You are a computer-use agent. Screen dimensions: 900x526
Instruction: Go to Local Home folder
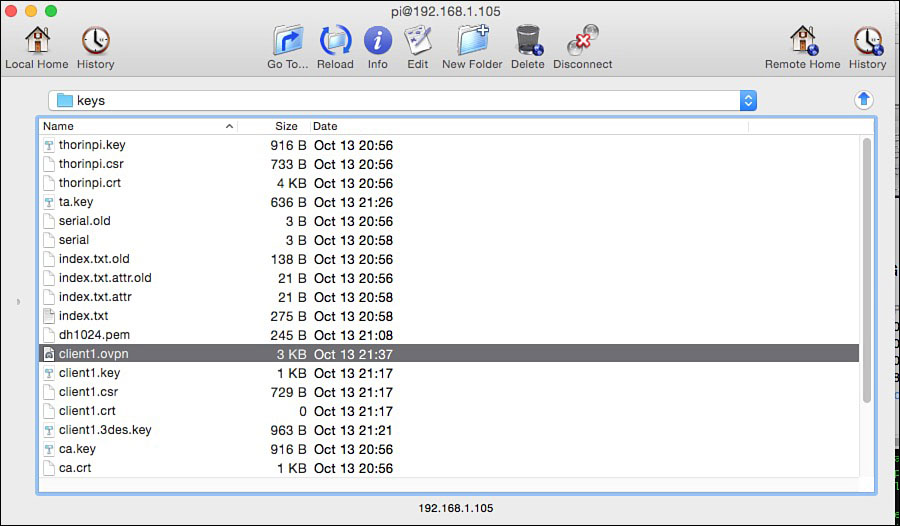pyautogui.click(x=37, y=48)
